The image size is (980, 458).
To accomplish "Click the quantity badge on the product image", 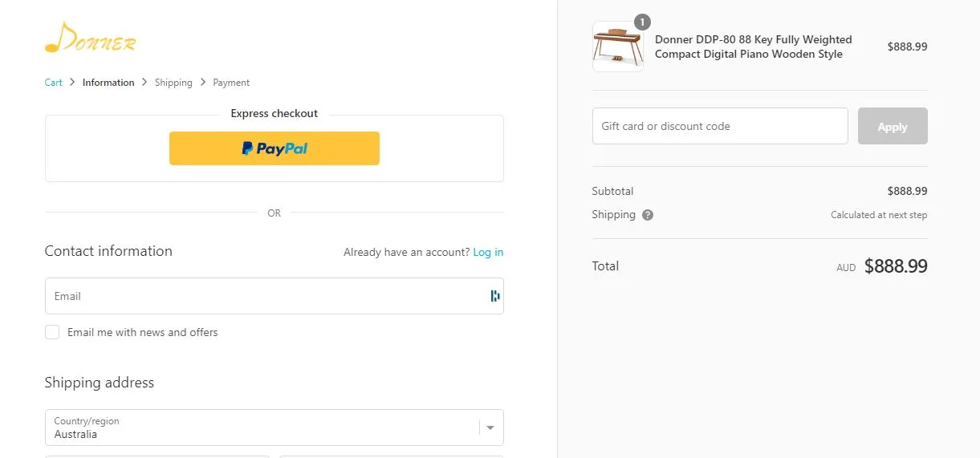I will [x=642, y=22].
